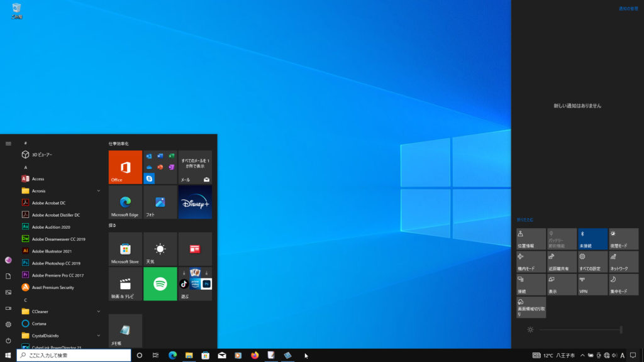644x362 pixels.
Task: Launch Adobe Photoshop CC 2019
Action: coord(57,263)
